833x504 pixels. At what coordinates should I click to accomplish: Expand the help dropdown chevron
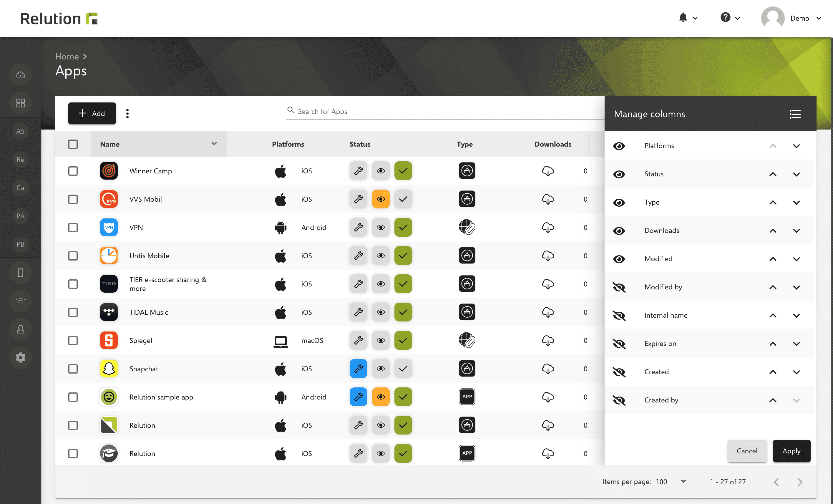click(x=738, y=18)
